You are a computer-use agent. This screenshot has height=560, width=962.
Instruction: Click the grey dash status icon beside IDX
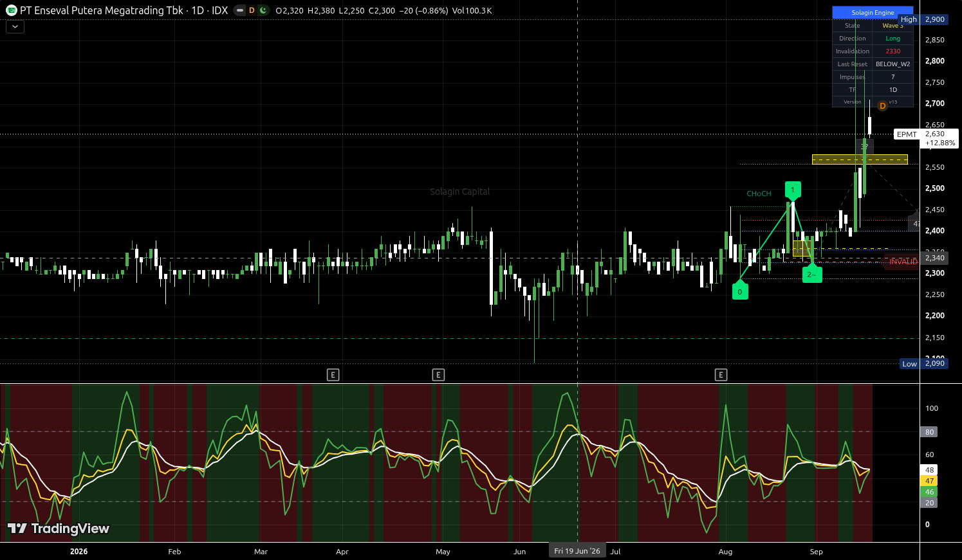[x=239, y=10]
